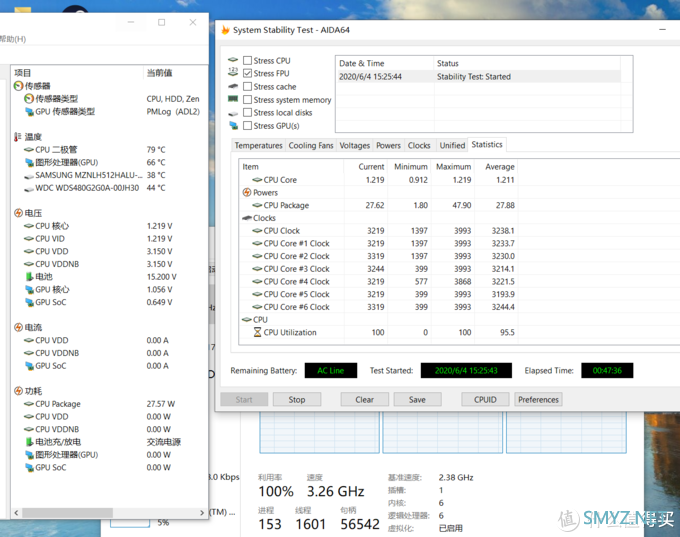Click the left scroll arrow in sensor panel
The height and width of the screenshot is (537, 680).
click(16, 513)
